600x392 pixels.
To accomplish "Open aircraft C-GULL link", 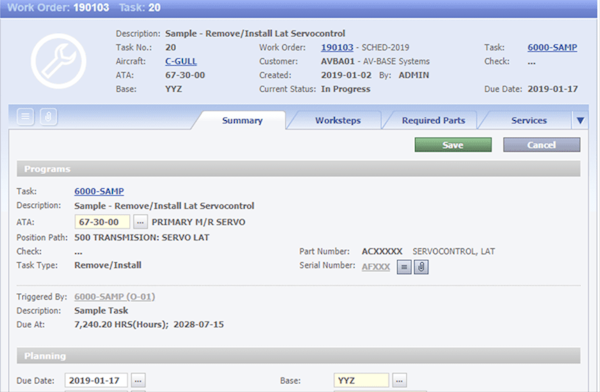I will pyautogui.click(x=181, y=61).
